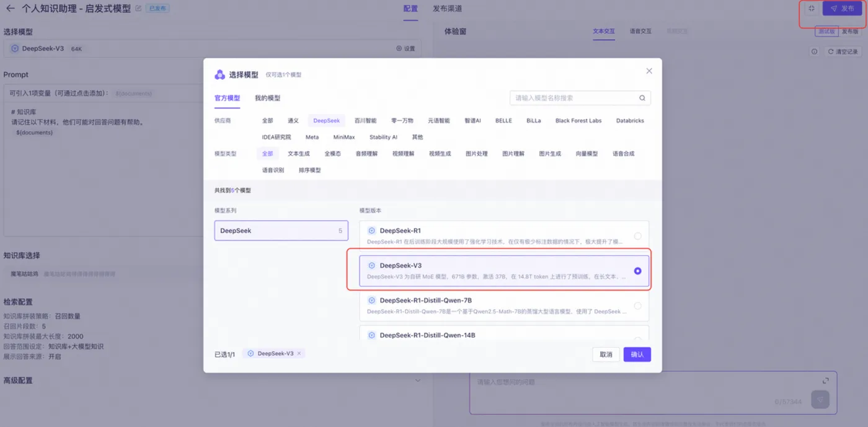Switch to 文本交互 tab
This screenshot has width=868, height=427.
603,31
